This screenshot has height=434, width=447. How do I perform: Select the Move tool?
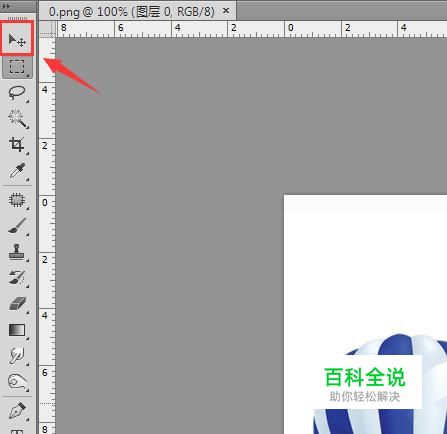coord(17,40)
